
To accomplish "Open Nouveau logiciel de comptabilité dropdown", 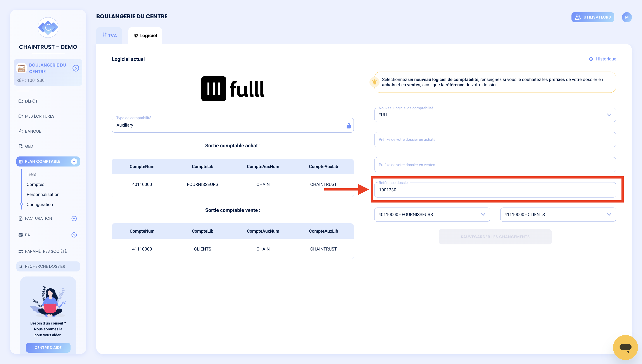I will [x=495, y=115].
